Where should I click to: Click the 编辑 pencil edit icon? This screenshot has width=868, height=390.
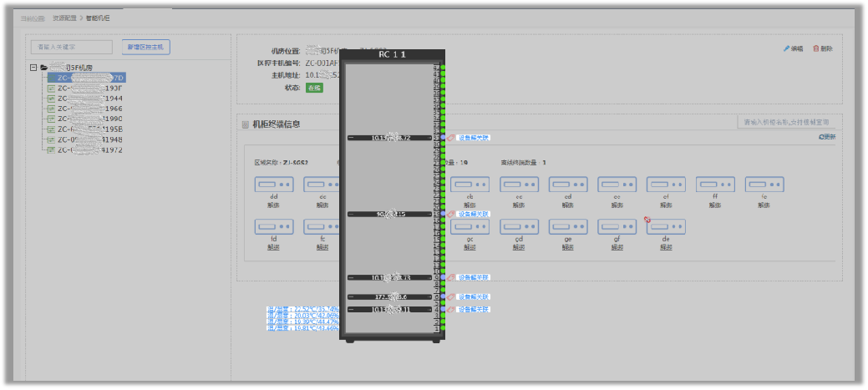pos(787,48)
